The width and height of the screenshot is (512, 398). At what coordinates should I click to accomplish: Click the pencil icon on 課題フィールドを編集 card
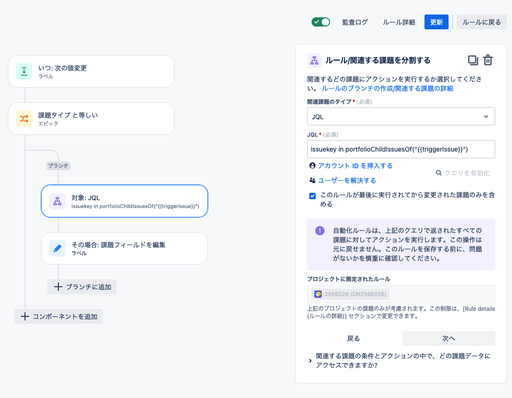tap(57, 248)
